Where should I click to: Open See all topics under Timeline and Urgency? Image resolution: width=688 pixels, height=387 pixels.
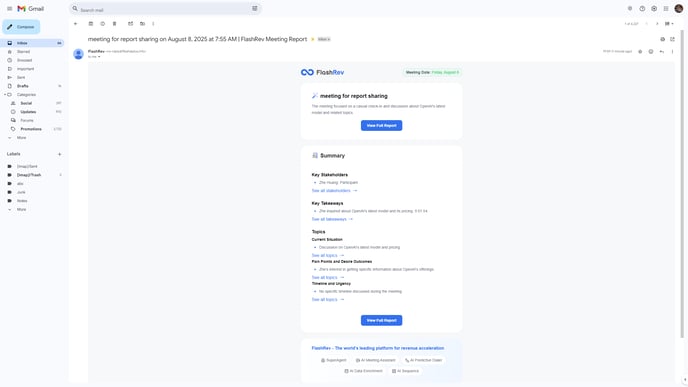(x=328, y=299)
